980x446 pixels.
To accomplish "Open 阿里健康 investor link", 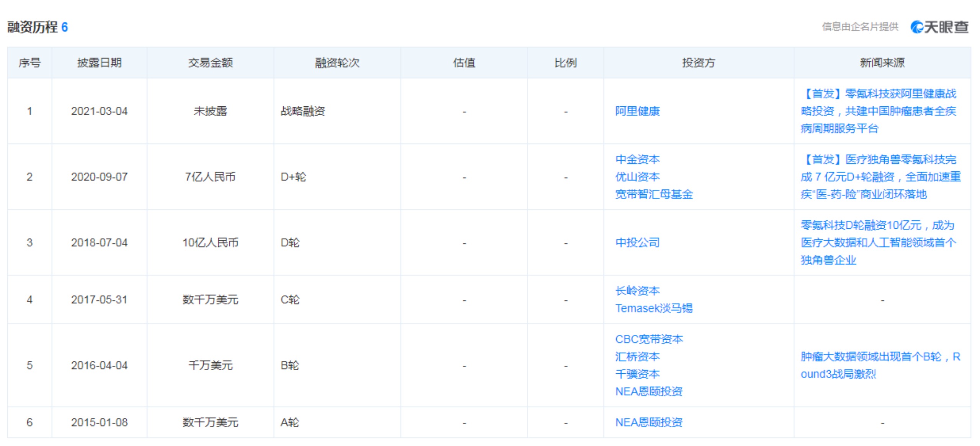I will click(x=637, y=111).
